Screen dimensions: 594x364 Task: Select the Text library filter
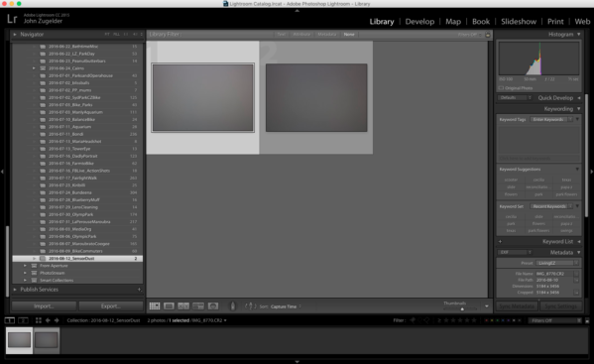[282, 35]
